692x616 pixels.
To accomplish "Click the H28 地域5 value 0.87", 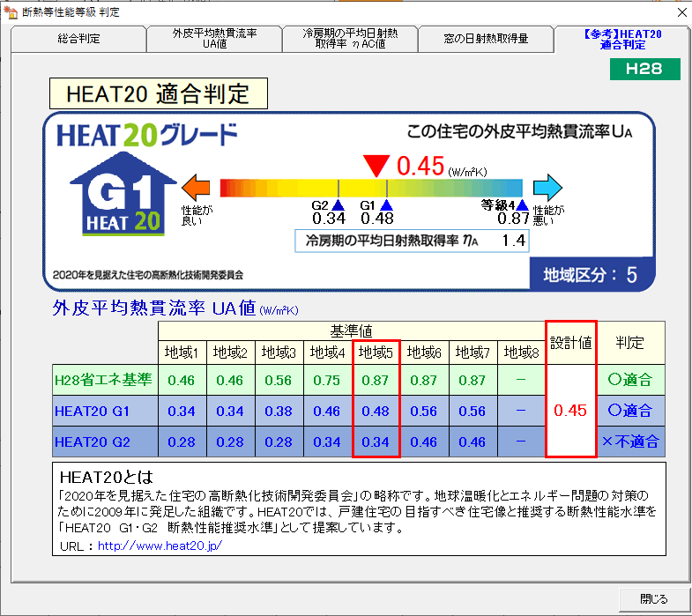I will coord(376,380).
